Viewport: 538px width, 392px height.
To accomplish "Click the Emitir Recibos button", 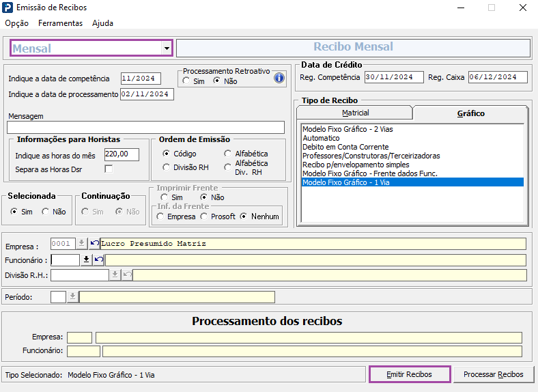I will tap(409, 374).
